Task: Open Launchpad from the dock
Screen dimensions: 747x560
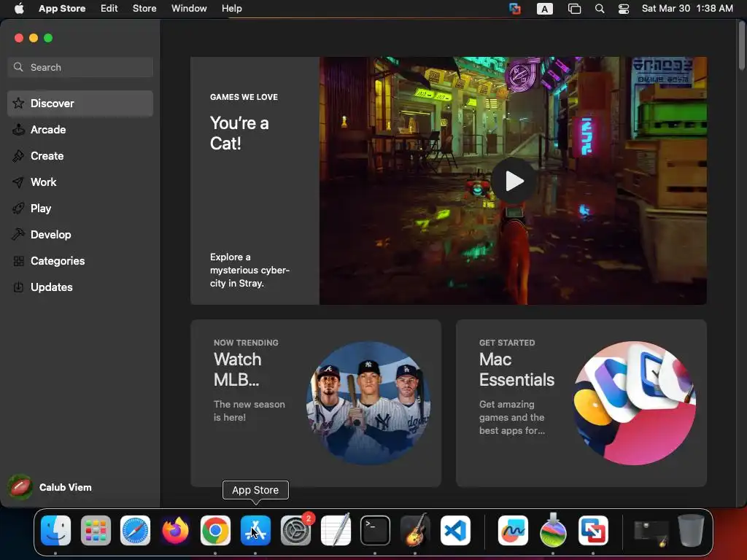Action: point(96,530)
